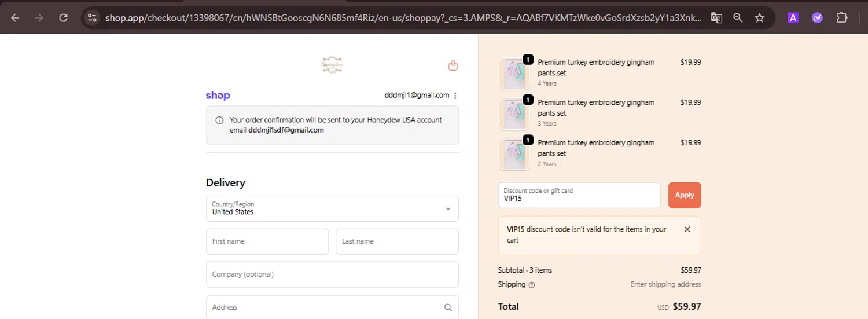This screenshot has width=868, height=319.
Task: Click the browser address bar URL
Action: 403,18
